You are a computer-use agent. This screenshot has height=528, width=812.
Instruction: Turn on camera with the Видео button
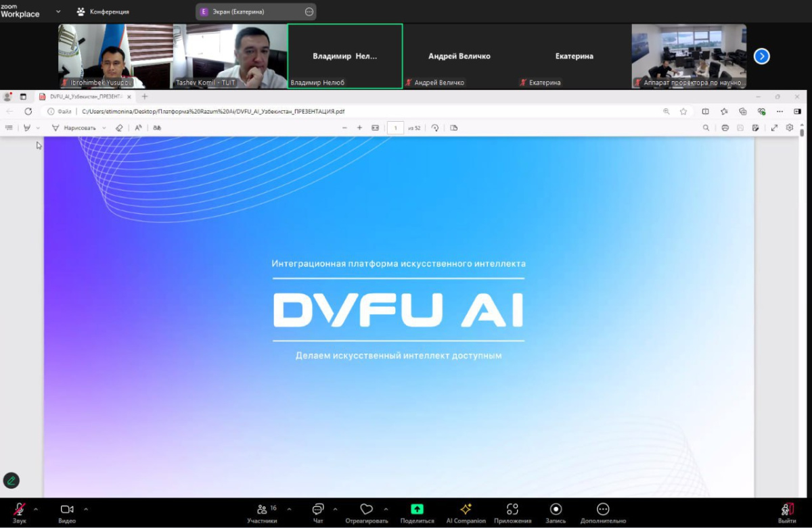pos(67,513)
